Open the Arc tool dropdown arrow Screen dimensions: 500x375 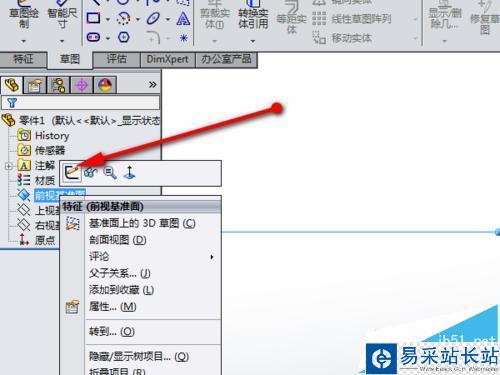(x=138, y=19)
